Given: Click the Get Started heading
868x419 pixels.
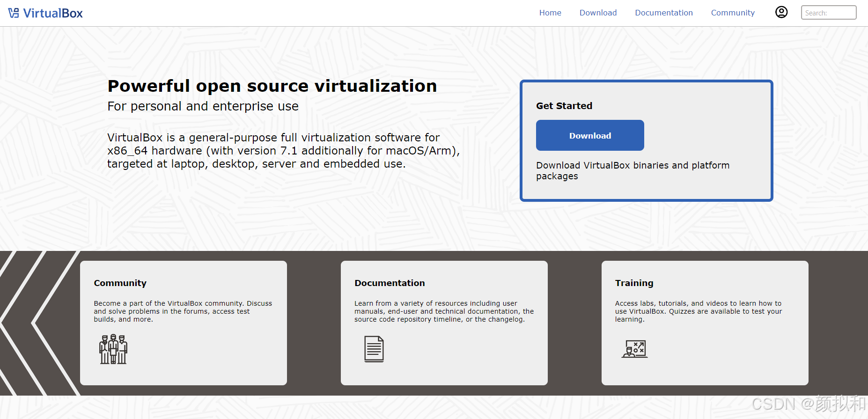Looking at the screenshot, I should pyautogui.click(x=564, y=106).
